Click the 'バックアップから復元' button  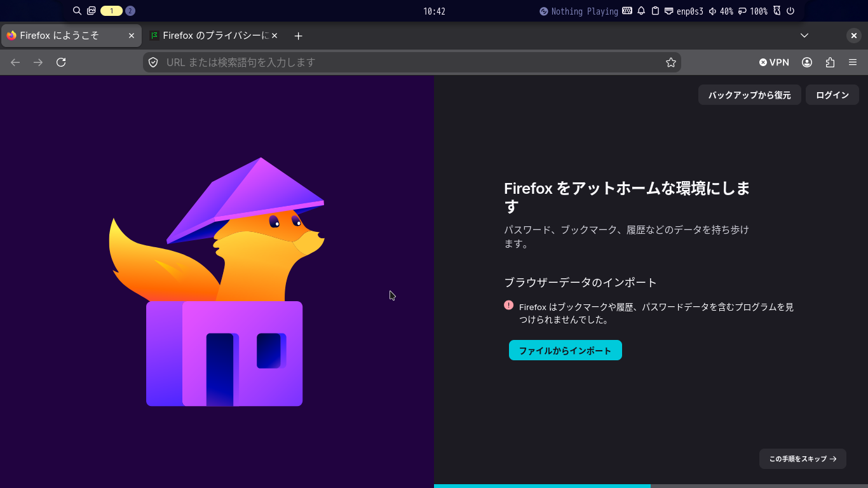(750, 95)
